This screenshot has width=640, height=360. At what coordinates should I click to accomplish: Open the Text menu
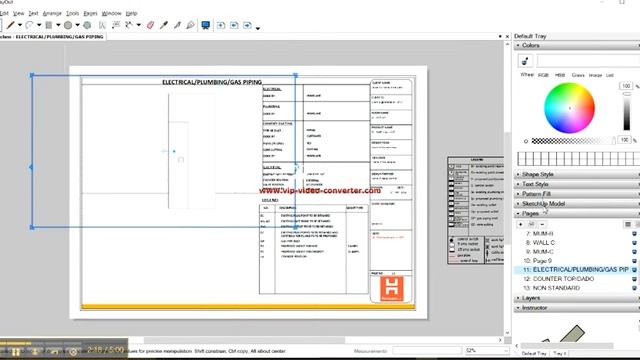pyautogui.click(x=33, y=13)
